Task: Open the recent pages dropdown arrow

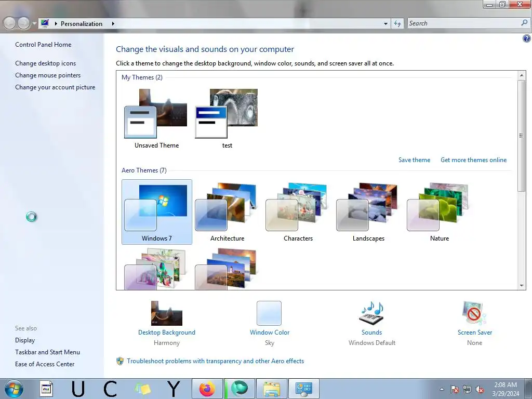Action: tap(34, 23)
